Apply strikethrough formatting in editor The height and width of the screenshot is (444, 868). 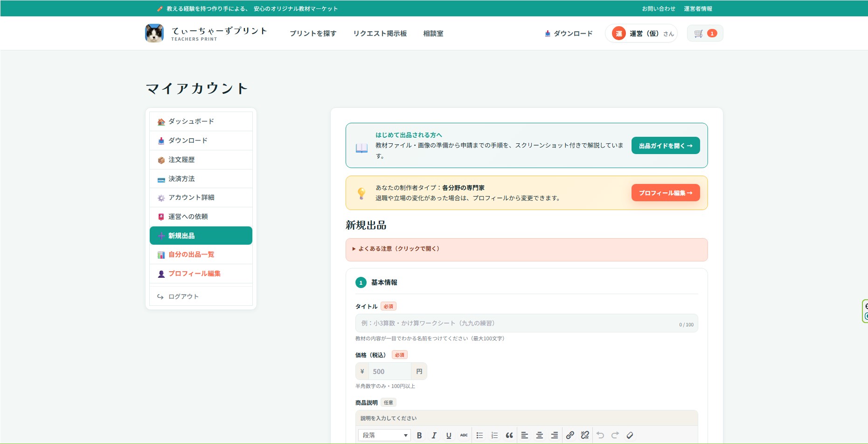coord(464,435)
